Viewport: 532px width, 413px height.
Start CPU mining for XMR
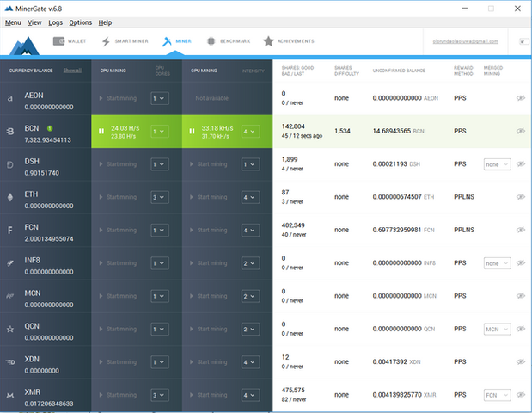click(118, 395)
